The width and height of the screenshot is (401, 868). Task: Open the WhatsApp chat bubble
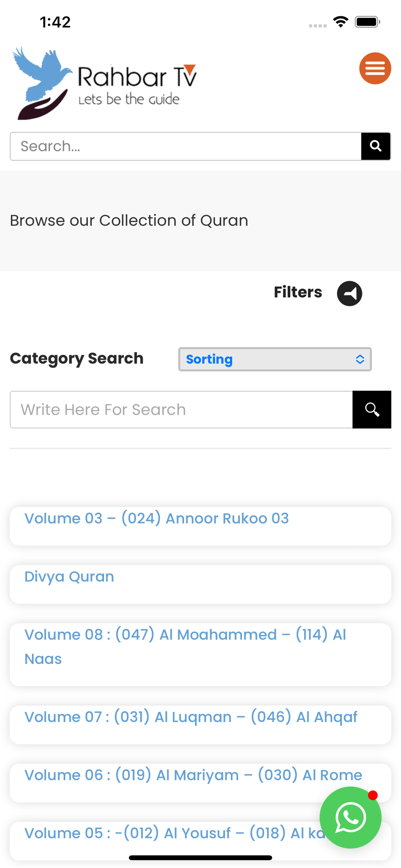(350, 818)
